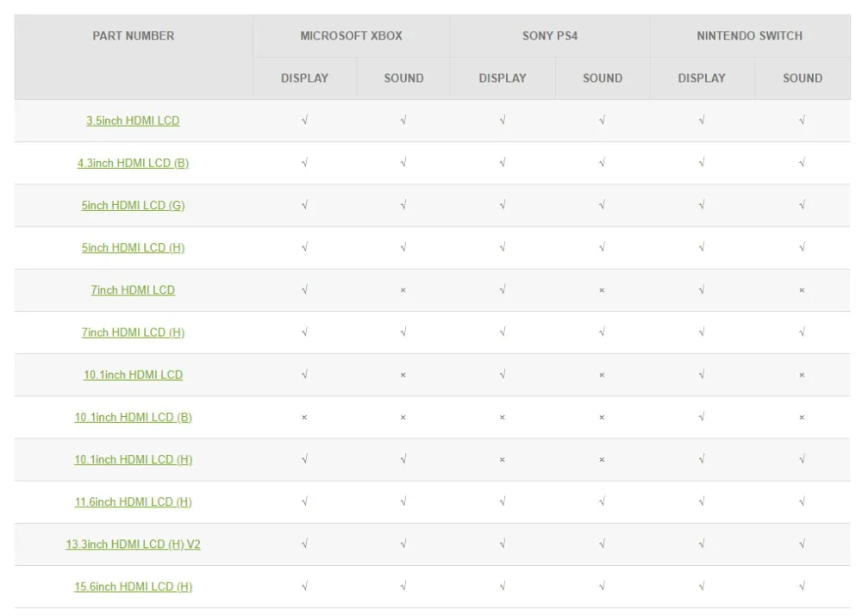Click Switch display check in 4.3inch HDMI LCD (B) row
Image resolution: width=862 pixels, height=616 pixels.
pyautogui.click(x=702, y=163)
